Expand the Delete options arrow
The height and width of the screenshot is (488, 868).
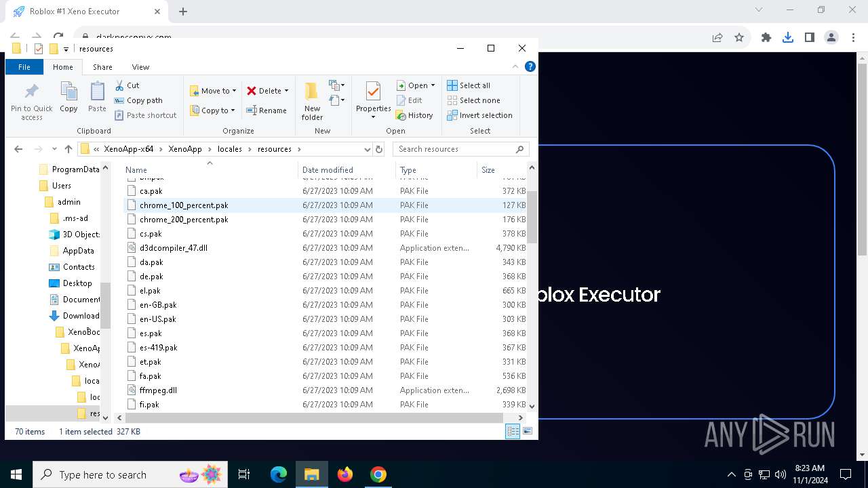[286, 91]
